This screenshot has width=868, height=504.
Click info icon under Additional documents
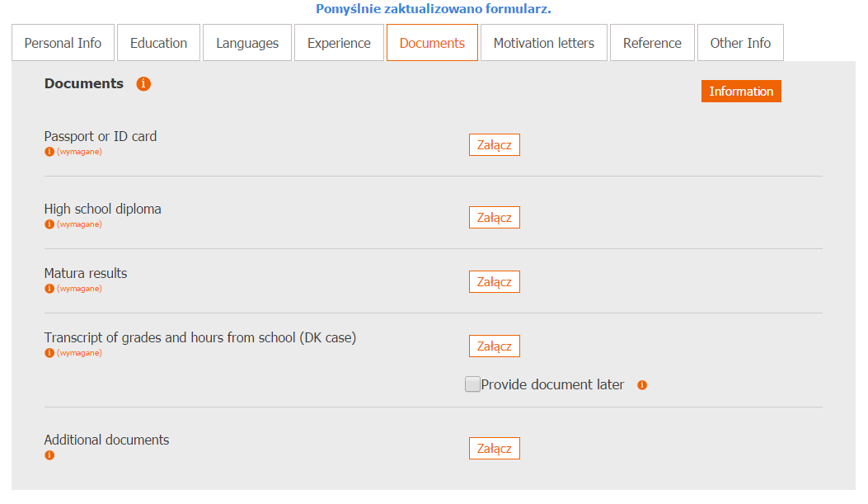coord(49,455)
